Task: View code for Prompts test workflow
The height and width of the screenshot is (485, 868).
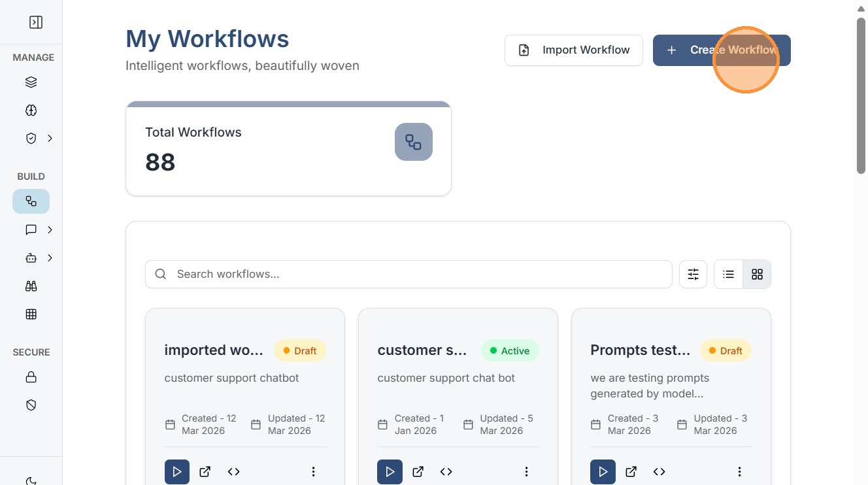Action: (659, 472)
